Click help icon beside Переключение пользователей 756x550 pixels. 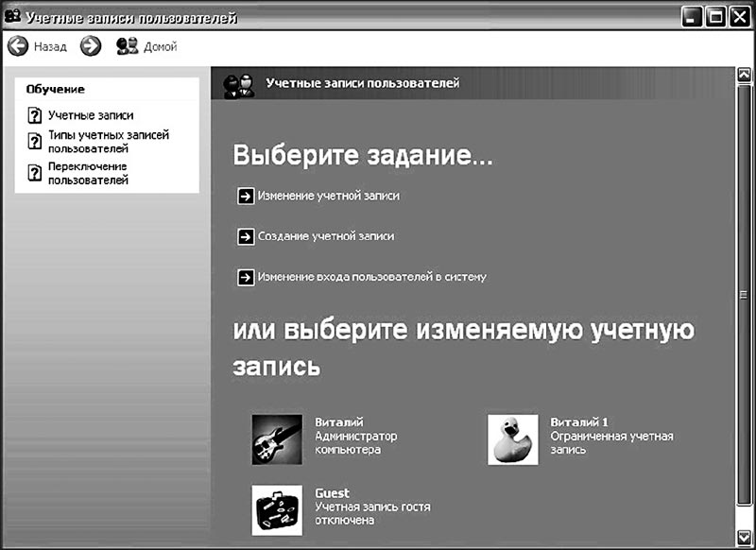(35, 173)
